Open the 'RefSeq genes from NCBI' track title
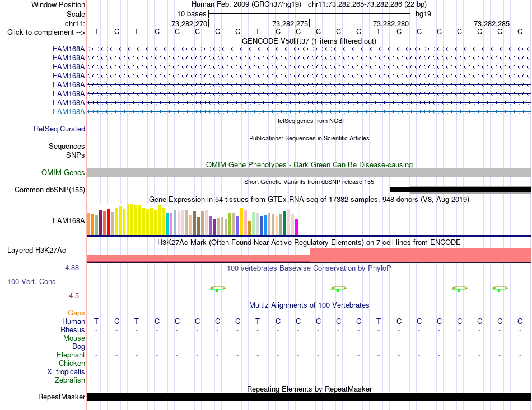The image size is (532, 410). coord(309,121)
